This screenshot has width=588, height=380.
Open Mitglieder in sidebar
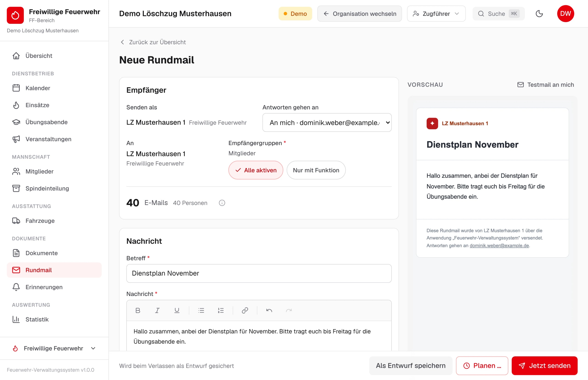pyautogui.click(x=54, y=172)
